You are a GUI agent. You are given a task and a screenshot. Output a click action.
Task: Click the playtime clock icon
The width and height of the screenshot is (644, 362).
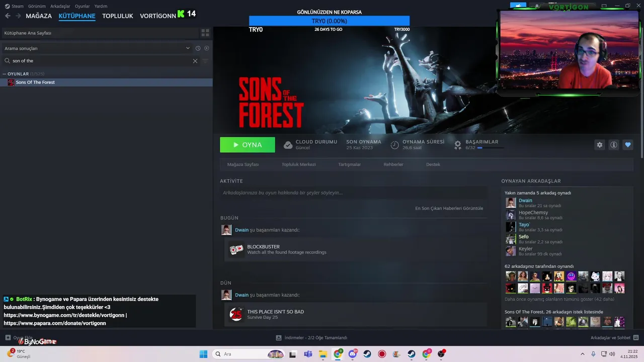tap(394, 145)
